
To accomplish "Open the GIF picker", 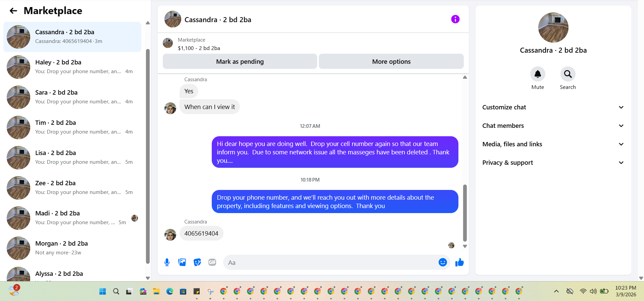I will (x=212, y=262).
